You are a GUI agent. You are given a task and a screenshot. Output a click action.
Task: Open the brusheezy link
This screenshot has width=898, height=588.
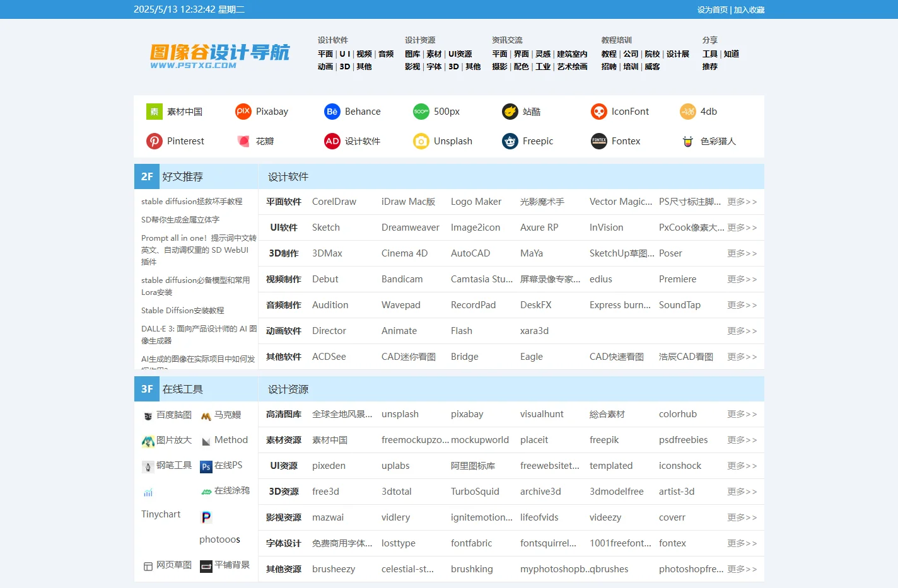click(334, 569)
